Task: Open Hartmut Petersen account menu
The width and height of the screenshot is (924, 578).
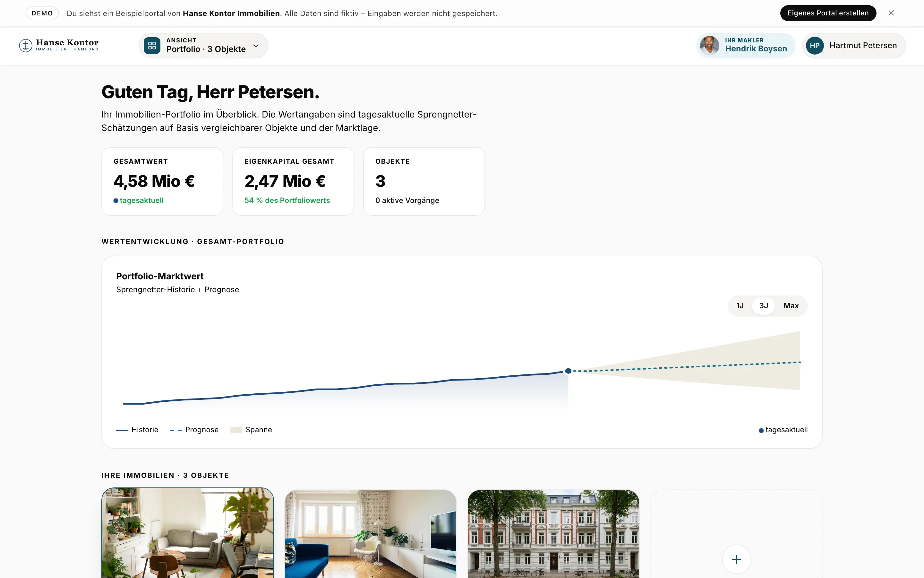Action: pos(854,46)
